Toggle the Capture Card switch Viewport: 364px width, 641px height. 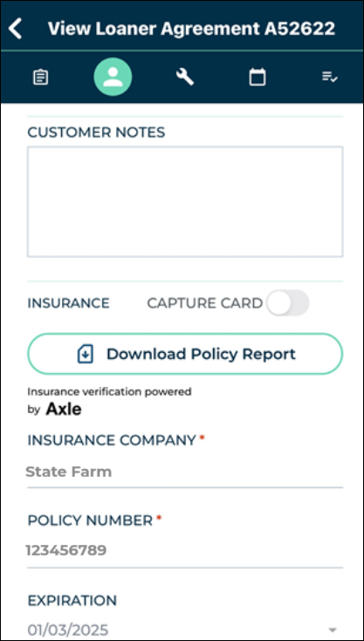287,303
